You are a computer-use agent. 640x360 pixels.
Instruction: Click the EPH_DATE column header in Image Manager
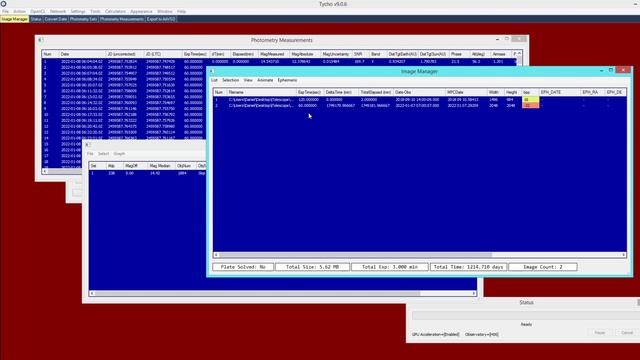point(559,92)
